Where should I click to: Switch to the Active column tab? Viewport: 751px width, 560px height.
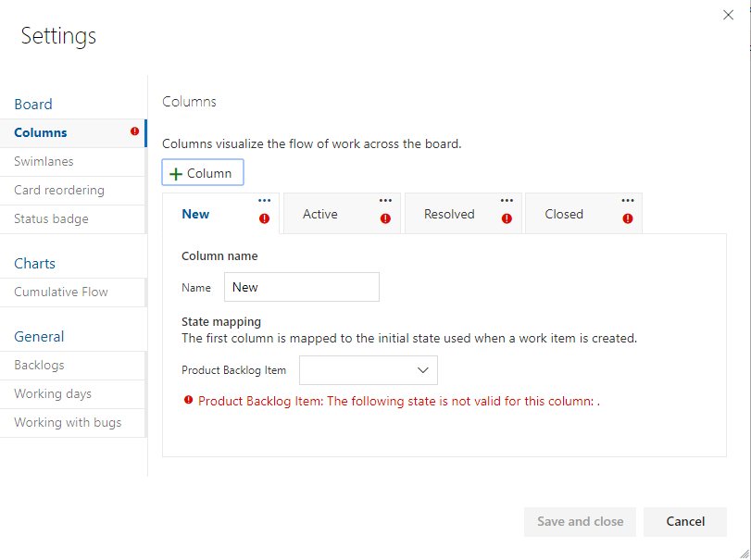coord(320,215)
